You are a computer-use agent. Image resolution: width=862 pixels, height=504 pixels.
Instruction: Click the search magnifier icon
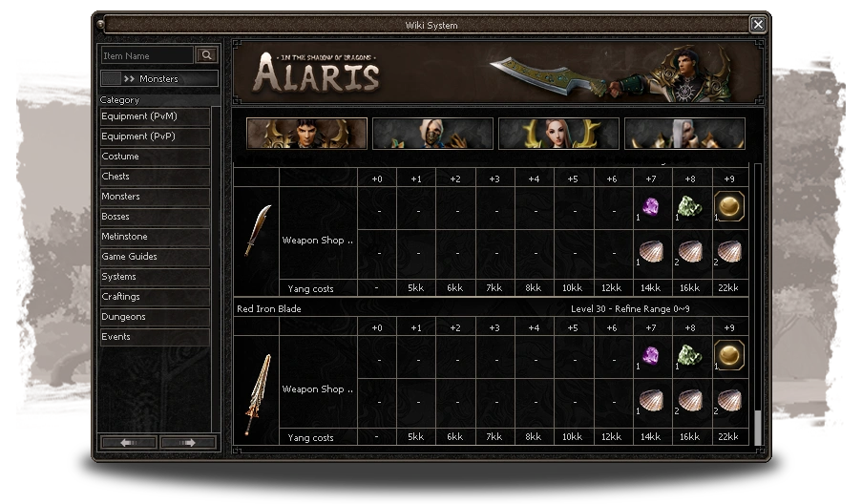pyautogui.click(x=207, y=55)
